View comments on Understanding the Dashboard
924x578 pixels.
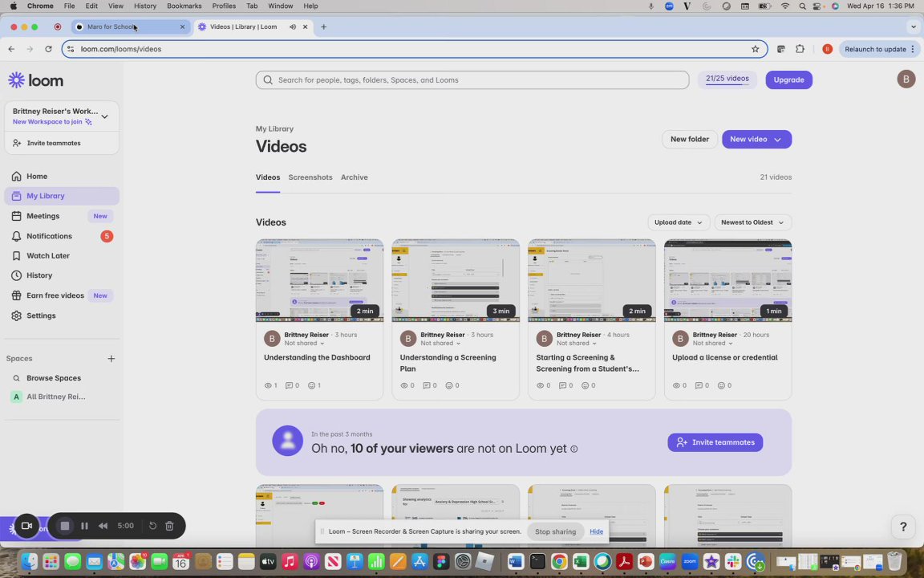click(x=292, y=385)
